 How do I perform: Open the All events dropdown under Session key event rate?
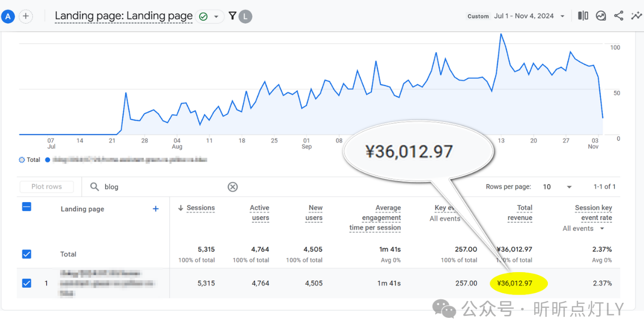(584, 228)
